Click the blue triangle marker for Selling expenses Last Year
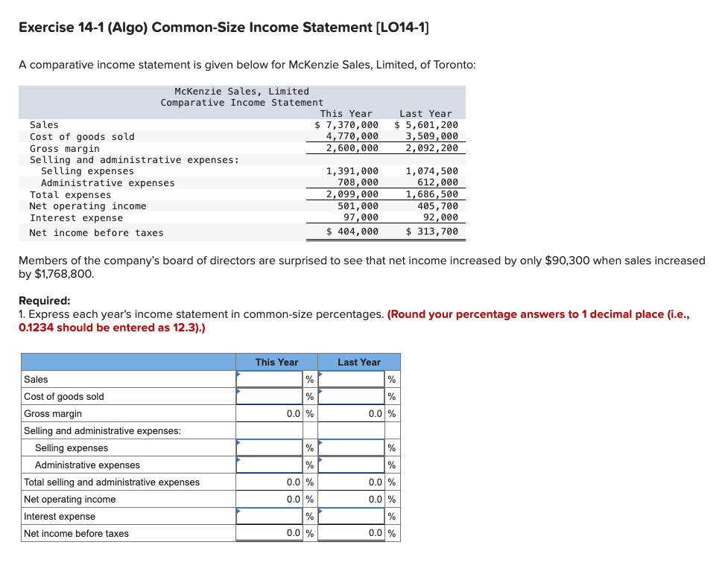 pyautogui.click(x=322, y=444)
